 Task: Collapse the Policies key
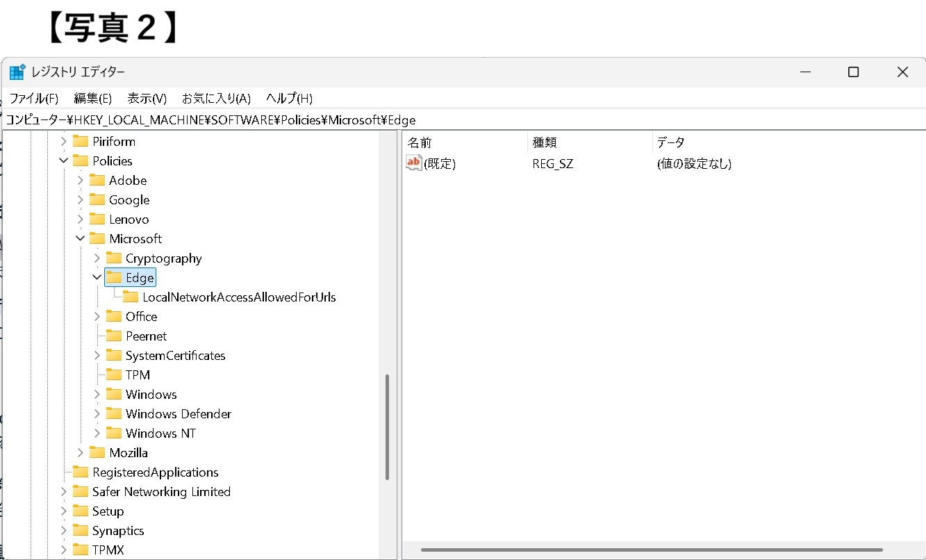click(64, 161)
